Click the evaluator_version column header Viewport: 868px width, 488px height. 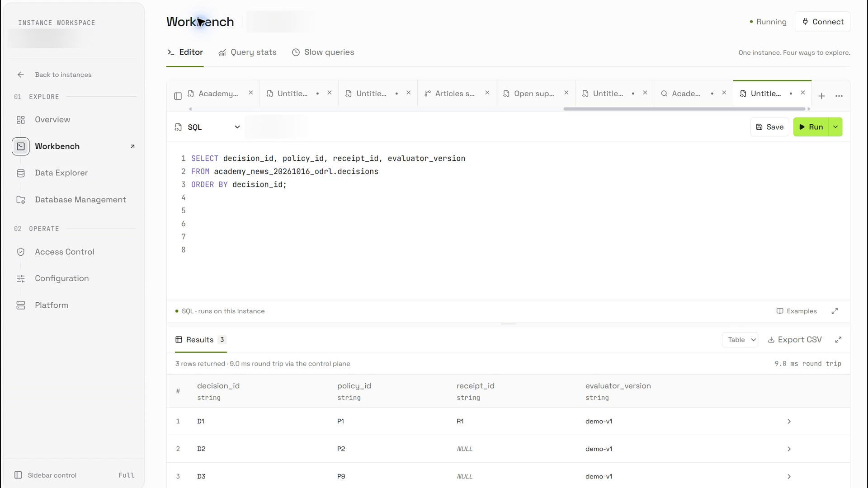[618, 386]
